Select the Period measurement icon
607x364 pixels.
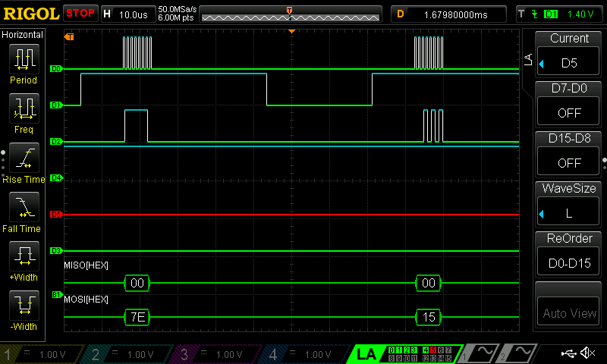point(23,59)
